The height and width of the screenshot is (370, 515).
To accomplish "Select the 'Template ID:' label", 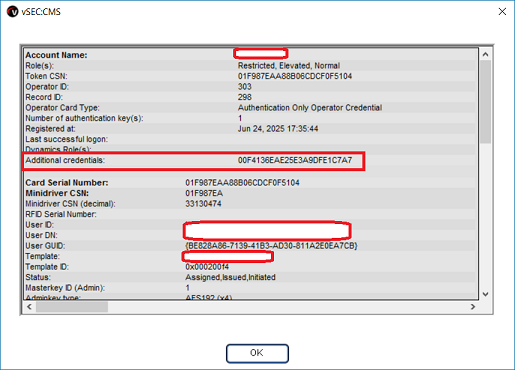I will (x=47, y=267).
